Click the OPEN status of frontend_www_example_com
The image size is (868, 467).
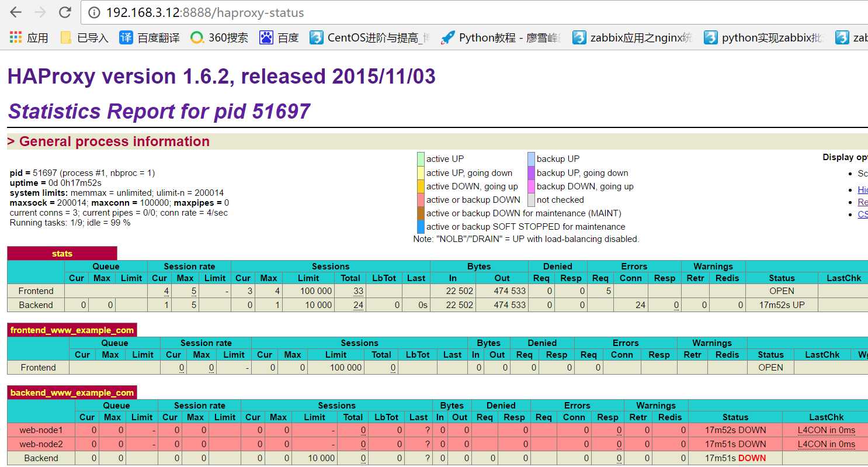coord(770,368)
